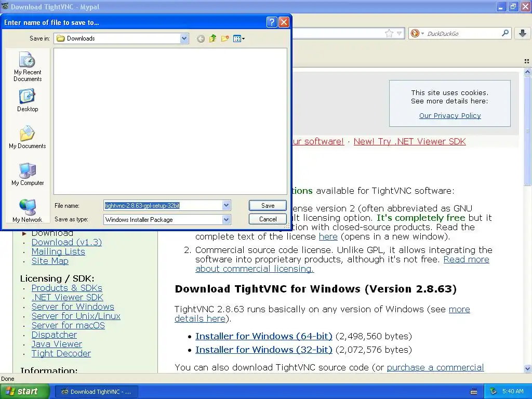Image resolution: width=532 pixels, height=399 pixels.
Task: Select My Computer in save dialog
Action: click(x=28, y=174)
